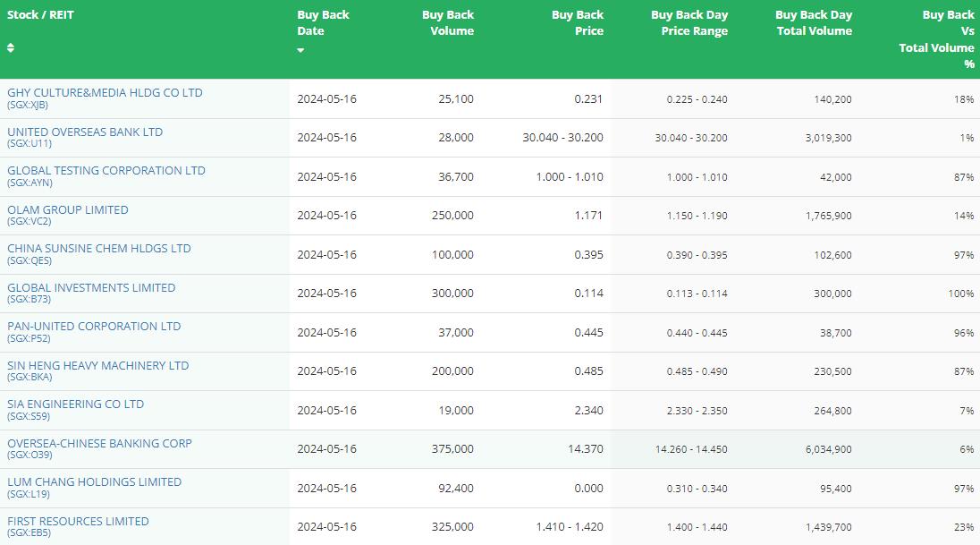Click the (SGX:EB5) ticker code
980x545 pixels.
pos(30,532)
